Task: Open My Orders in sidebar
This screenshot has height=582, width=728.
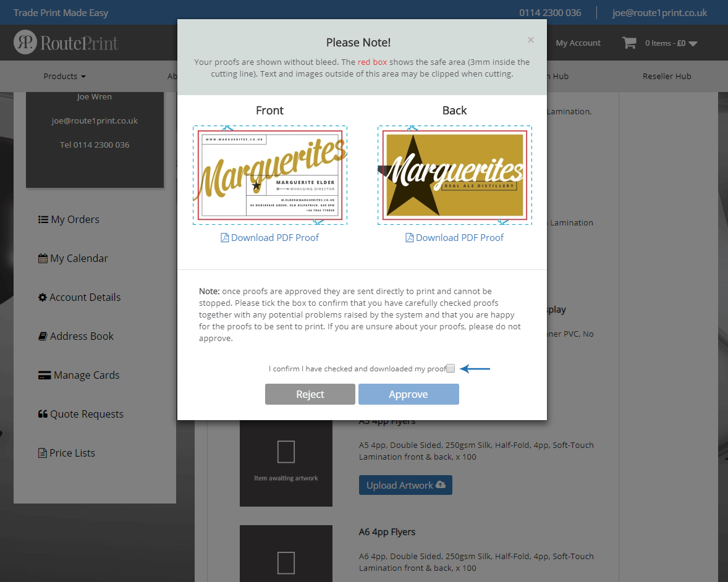Action: pos(69,219)
